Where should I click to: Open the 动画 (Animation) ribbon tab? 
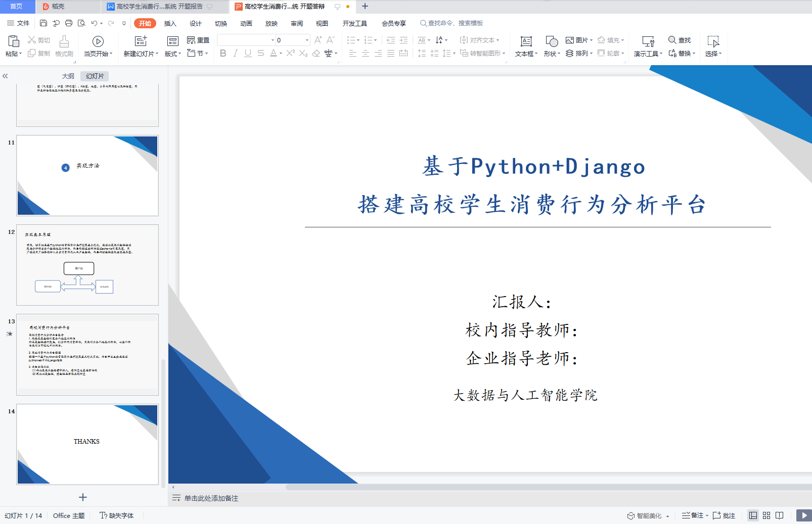pos(246,23)
